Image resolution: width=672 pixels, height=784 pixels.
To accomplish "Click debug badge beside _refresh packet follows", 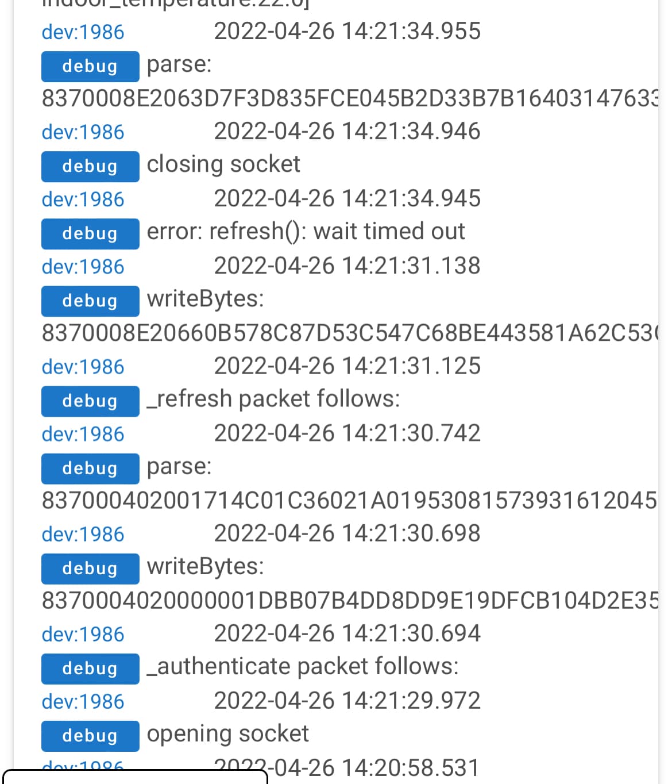I will click(90, 401).
